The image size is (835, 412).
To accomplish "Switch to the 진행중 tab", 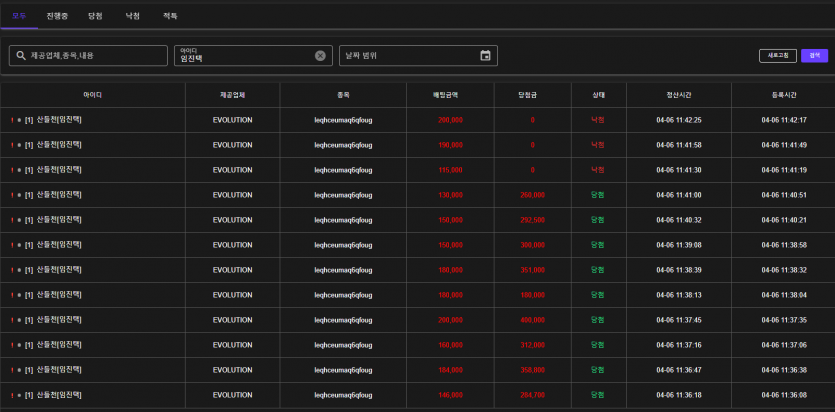I will point(57,16).
